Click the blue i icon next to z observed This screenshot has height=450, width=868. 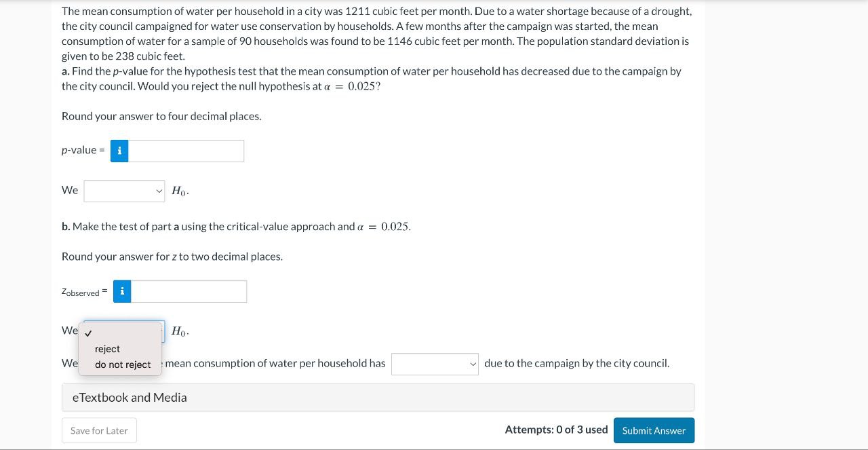coord(121,291)
